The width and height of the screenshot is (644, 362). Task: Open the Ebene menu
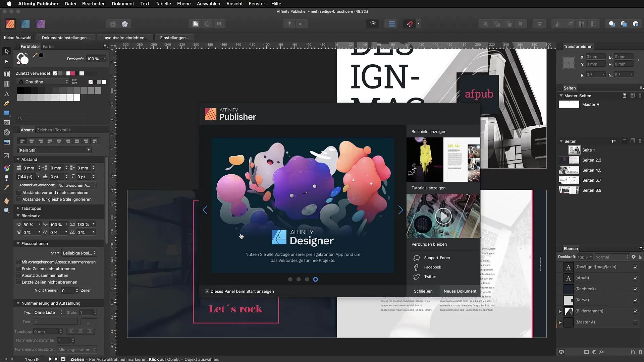[184, 4]
